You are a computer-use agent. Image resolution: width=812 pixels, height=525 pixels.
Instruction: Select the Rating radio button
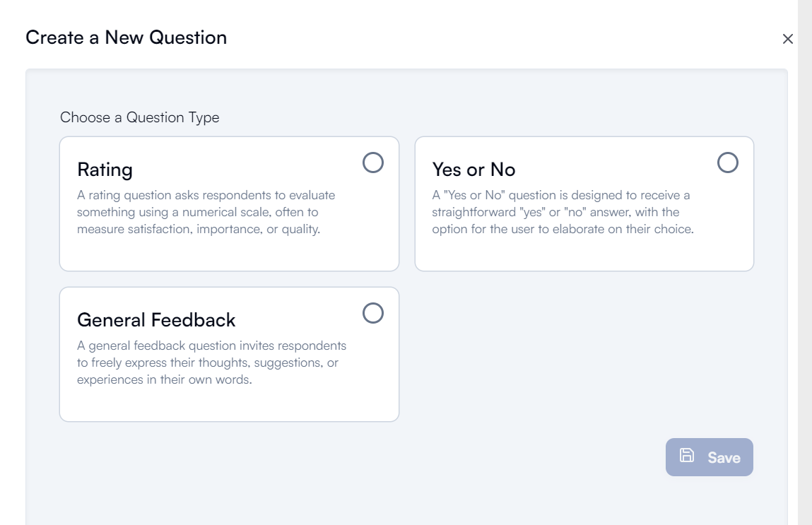point(373,163)
